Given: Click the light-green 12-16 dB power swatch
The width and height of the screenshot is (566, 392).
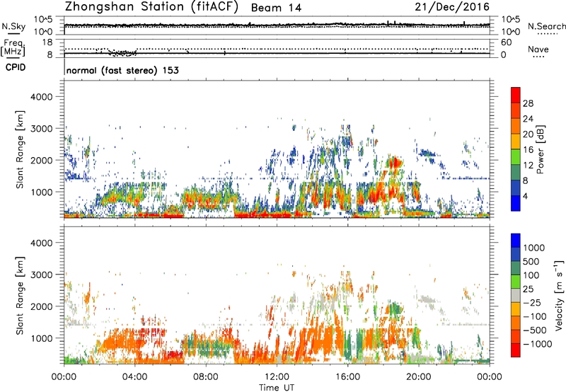Looking at the screenshot, I should tap(516, 156).
